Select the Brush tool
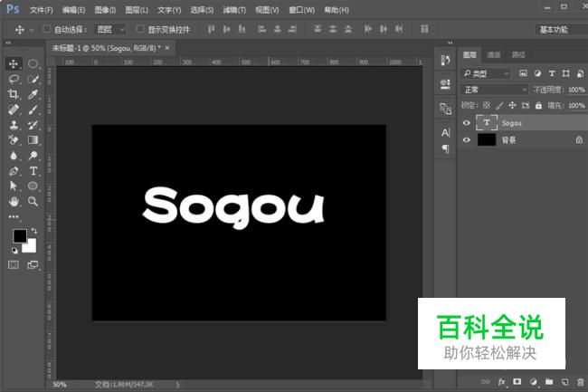Screen dimensions: 588x392 (33, 110)
